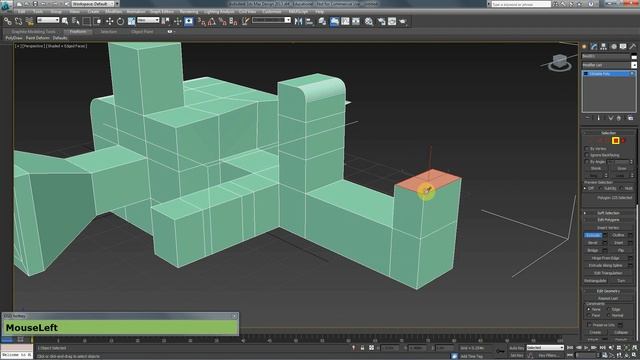Switch to the Freeform ribbon tab

(x=78, y=31)
